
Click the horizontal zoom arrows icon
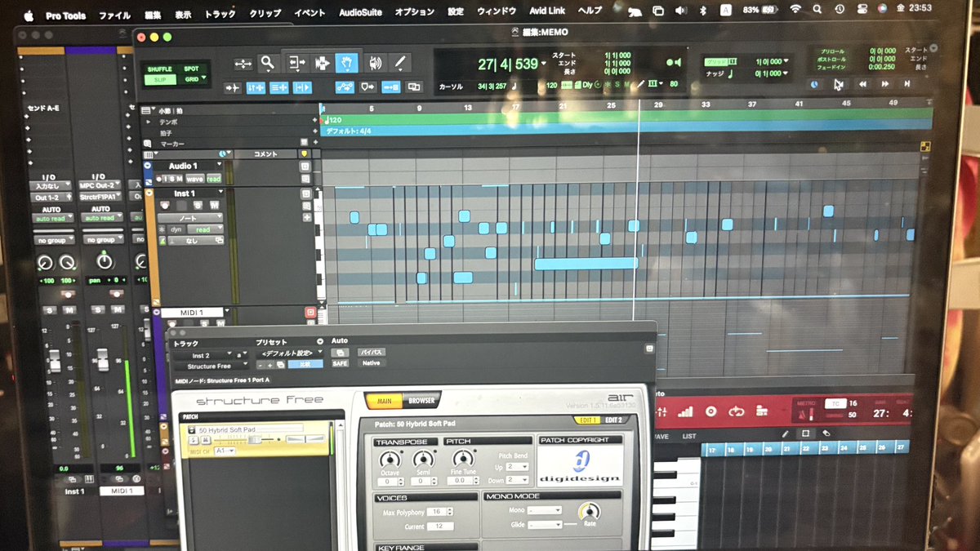[243, 64]
